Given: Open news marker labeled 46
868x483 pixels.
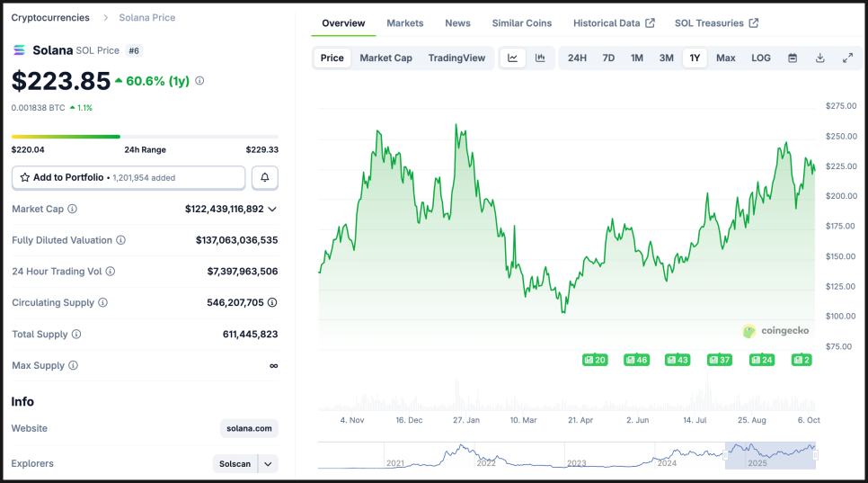Looking at the screenshot, I should (x=636, y=360).
